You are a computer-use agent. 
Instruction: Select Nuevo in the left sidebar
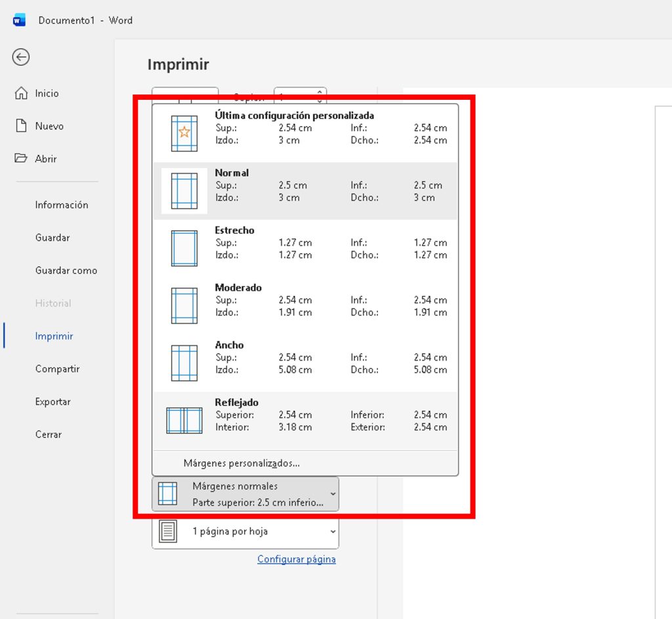pos(49,126)
